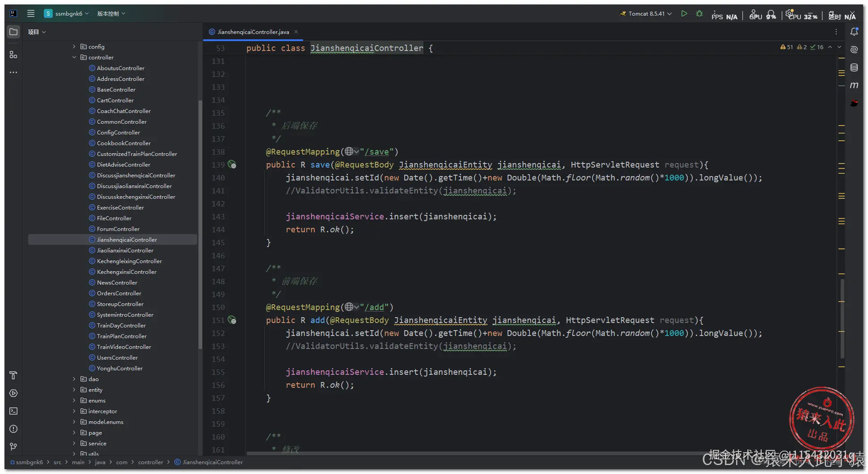Select com in the breadcrumb bar
This screenshot has height=474, width=868.
pyautogui.click(x=122, y=462)
